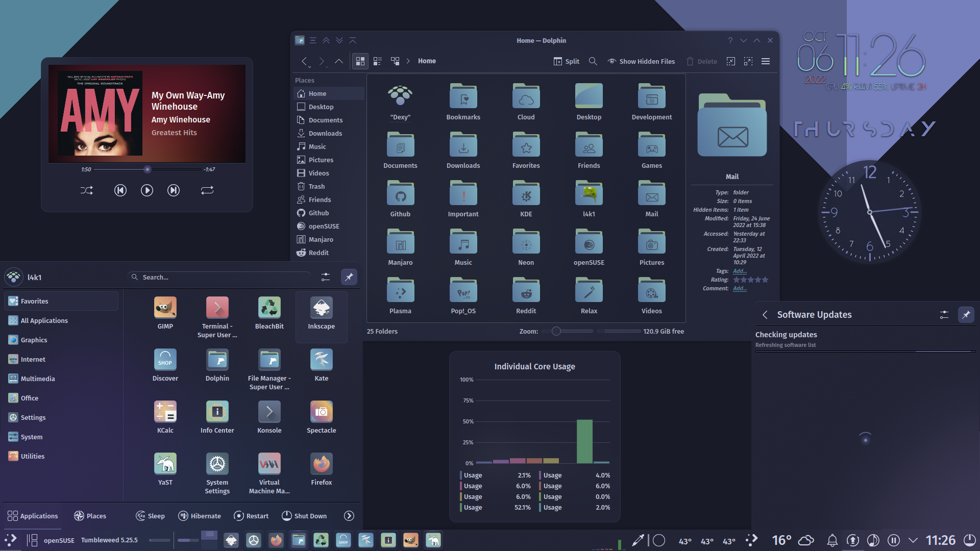This screenshot has width=980, height=551.
Task: Open the Neon folder
Action: pyautogui.click(x=526, y=247)
